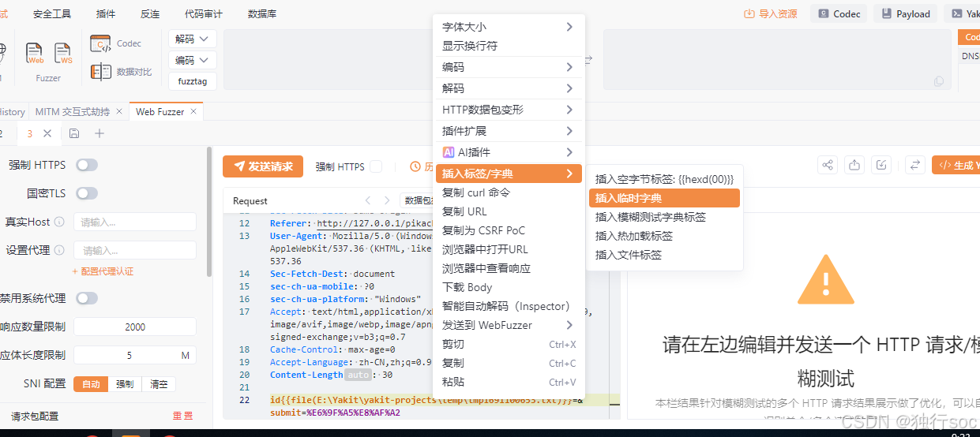Choose 显示换行符 in context menu
The width and height of the screenshot is (980, 437).
tap(509, 46)
